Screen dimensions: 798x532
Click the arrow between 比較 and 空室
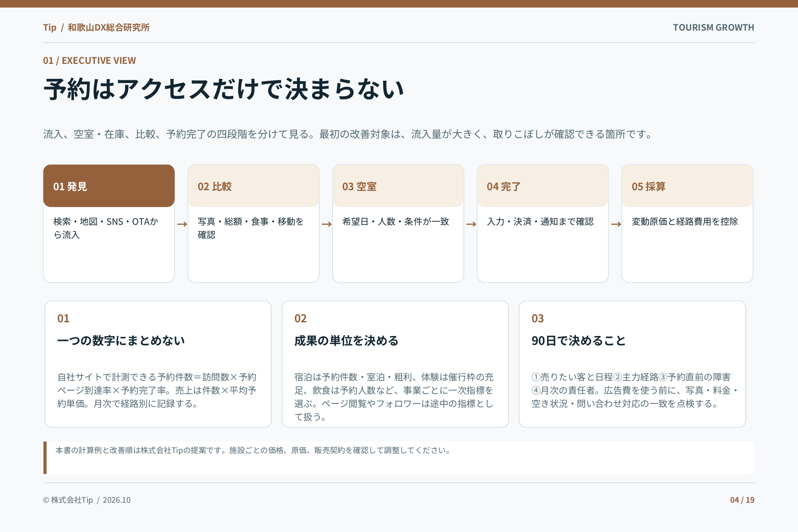click(326, 224)
